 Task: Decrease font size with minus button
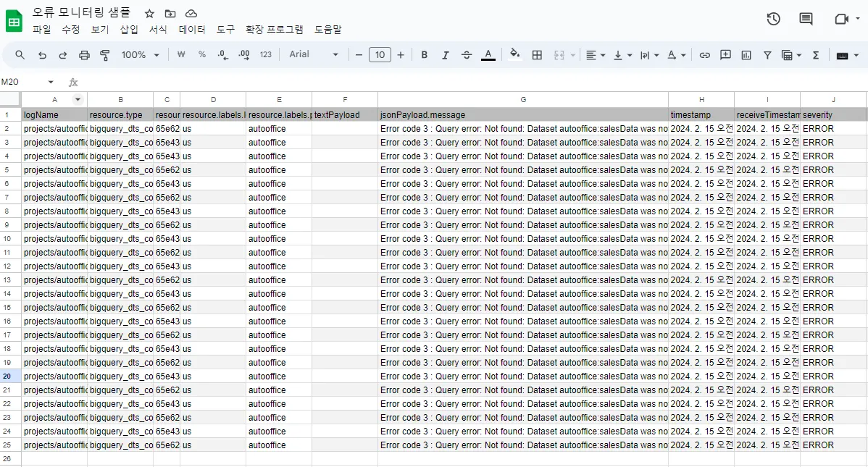359,55
